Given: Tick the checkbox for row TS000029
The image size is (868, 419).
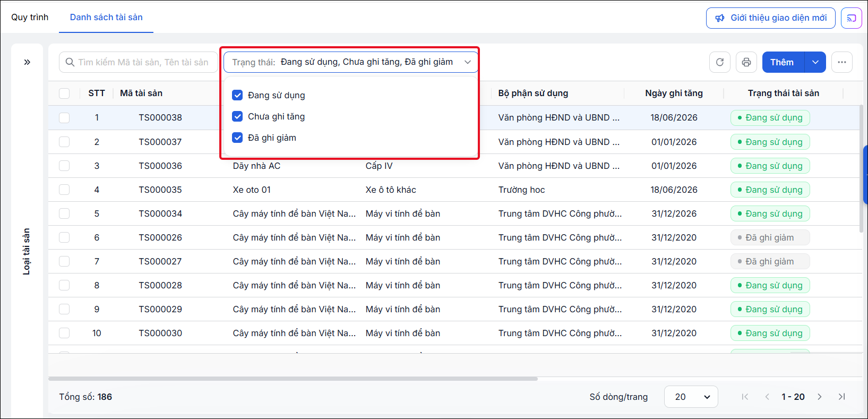Looking at the screenshot, I should tap(64, 309).
